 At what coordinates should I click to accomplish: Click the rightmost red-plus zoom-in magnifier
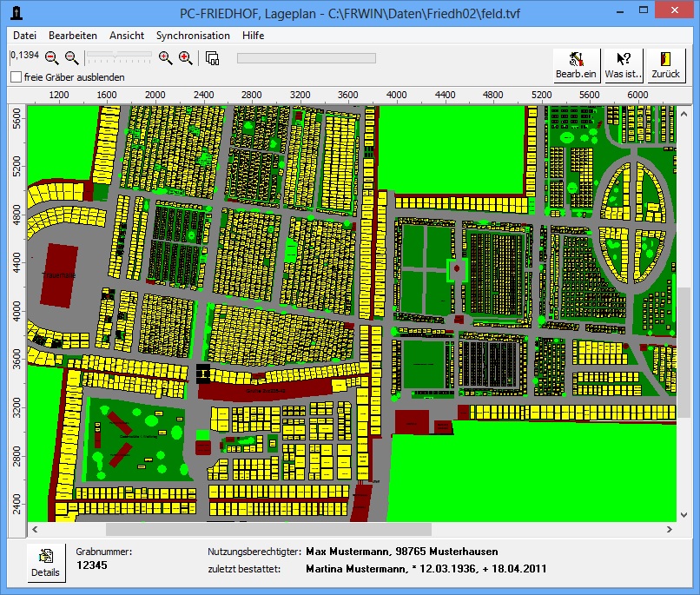pos(185,58)
